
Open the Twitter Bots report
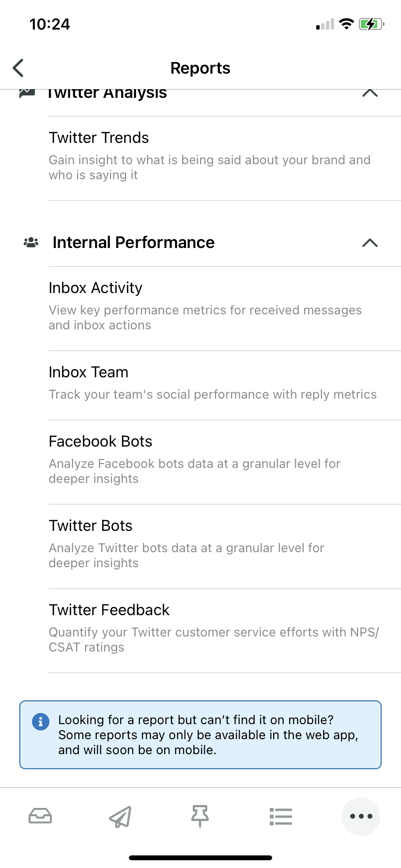point(200,542)
